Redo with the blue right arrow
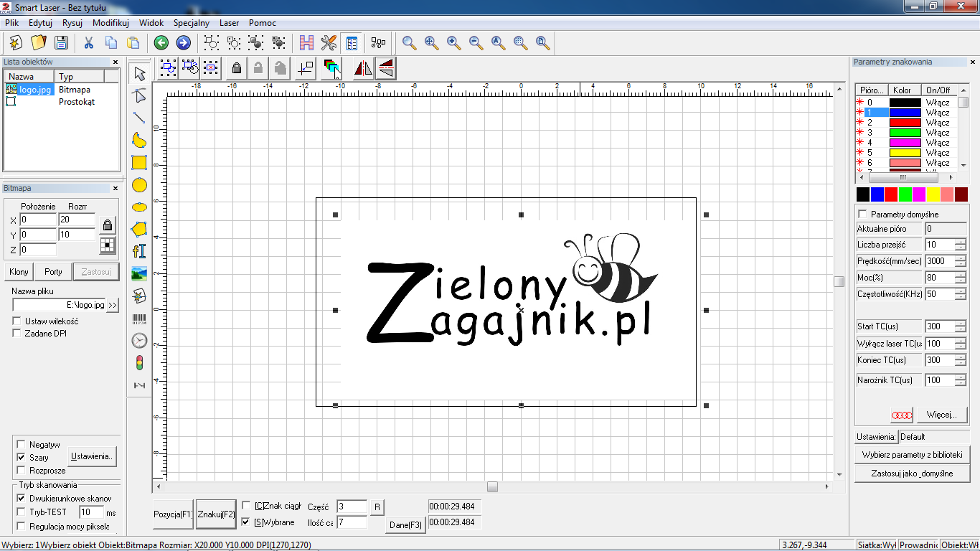The height and width of the screenshot is (551, 980). tap(183, 42)
